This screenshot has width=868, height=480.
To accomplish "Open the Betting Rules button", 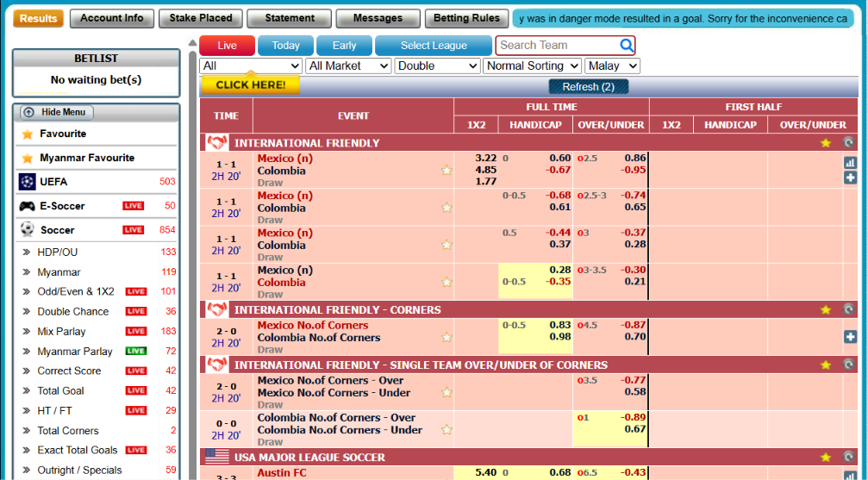I will (x=466, y=18).
